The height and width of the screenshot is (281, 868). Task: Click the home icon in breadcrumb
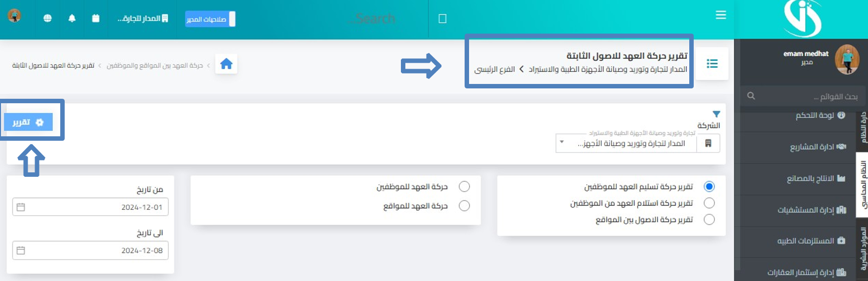[226, 64]
